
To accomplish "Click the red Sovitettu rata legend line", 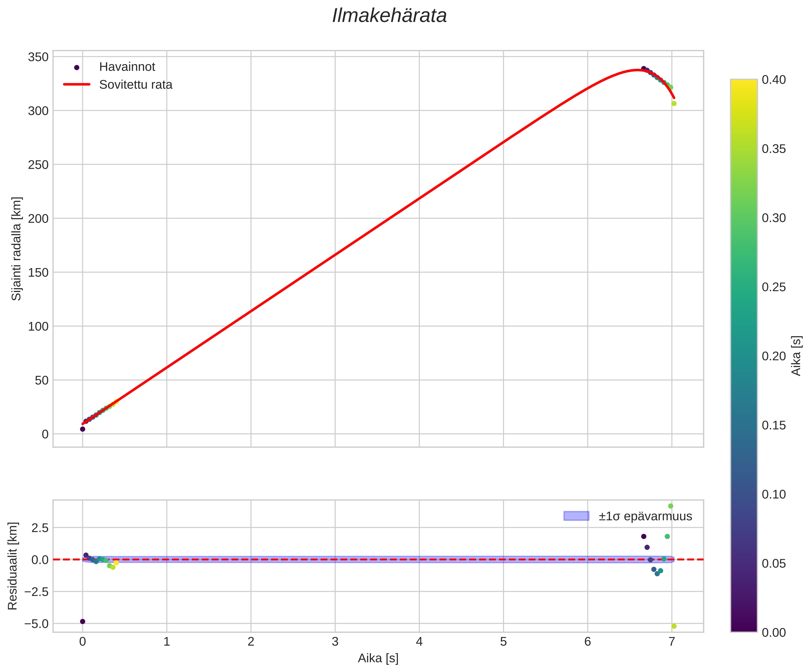I will pyautogui.click(x=76, y=84).
